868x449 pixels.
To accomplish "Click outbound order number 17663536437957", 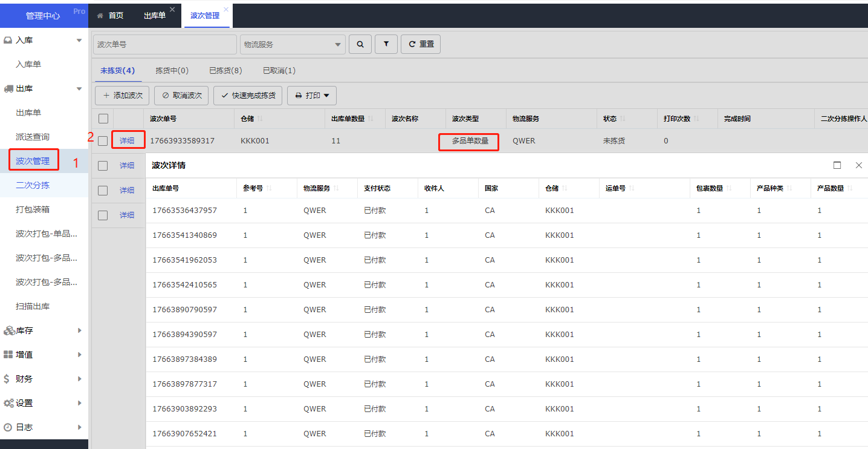I will 184,211.
